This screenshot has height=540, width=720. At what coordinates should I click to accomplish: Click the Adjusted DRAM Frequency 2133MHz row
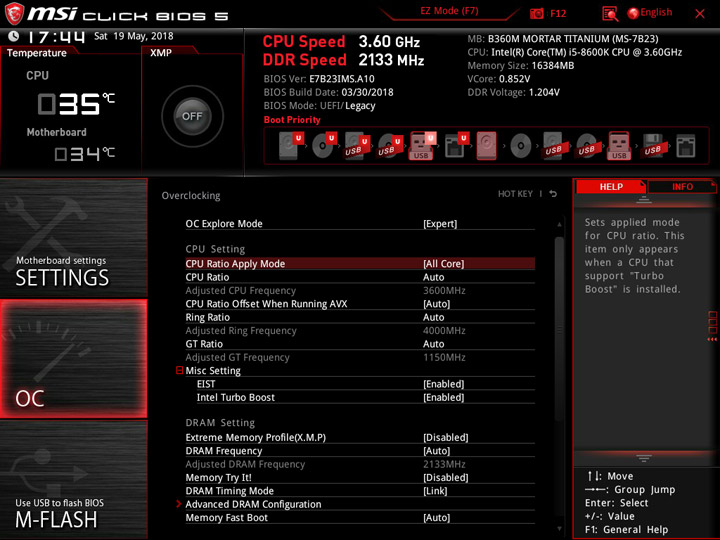click(360, 464)
